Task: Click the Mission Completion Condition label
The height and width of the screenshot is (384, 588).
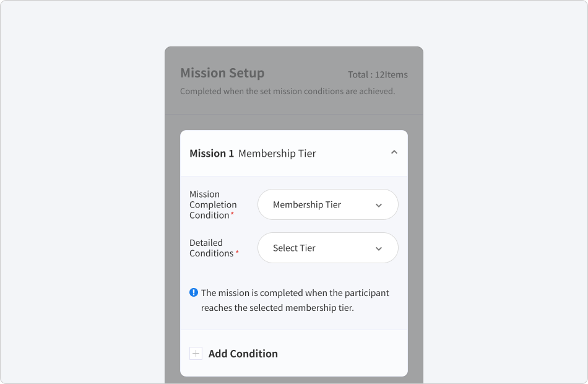Action: point(213,204)
